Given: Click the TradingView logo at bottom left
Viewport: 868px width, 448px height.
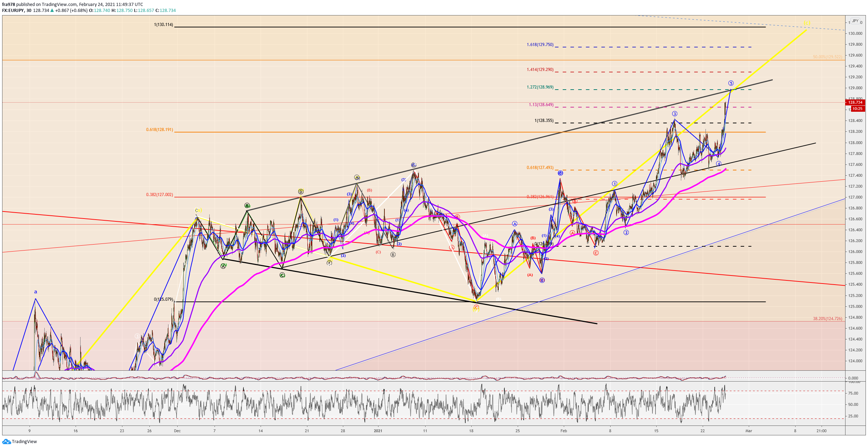Looking at the screenshot, I should tap(19, 442).
